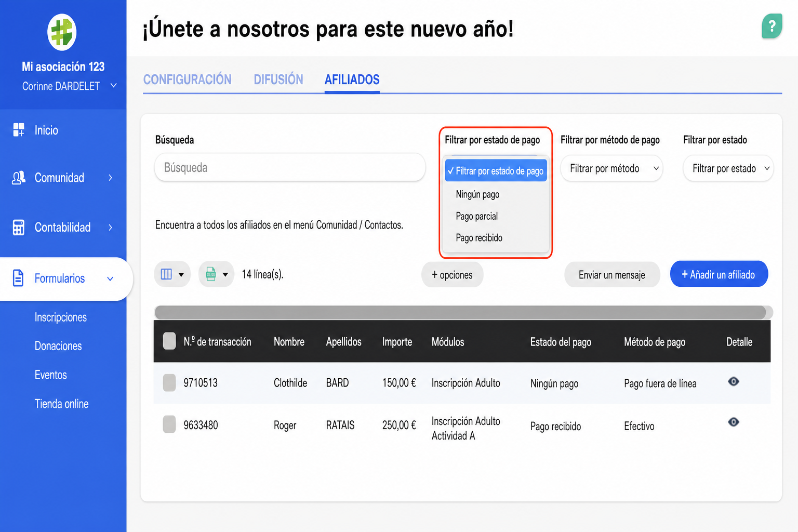Sort by 'Importe' column header

pyautogui.click(x=397, y=342)
